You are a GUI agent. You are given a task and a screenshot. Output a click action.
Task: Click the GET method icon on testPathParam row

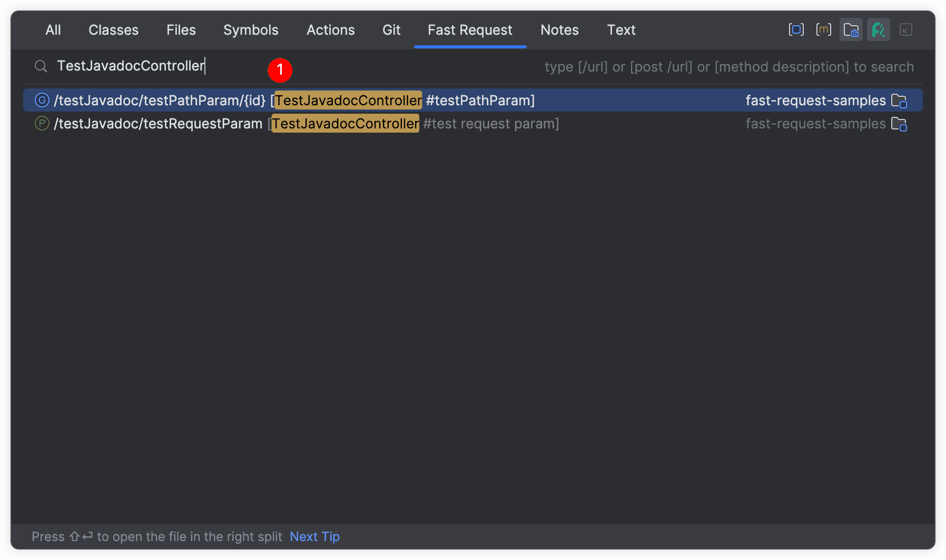point(42,100)
